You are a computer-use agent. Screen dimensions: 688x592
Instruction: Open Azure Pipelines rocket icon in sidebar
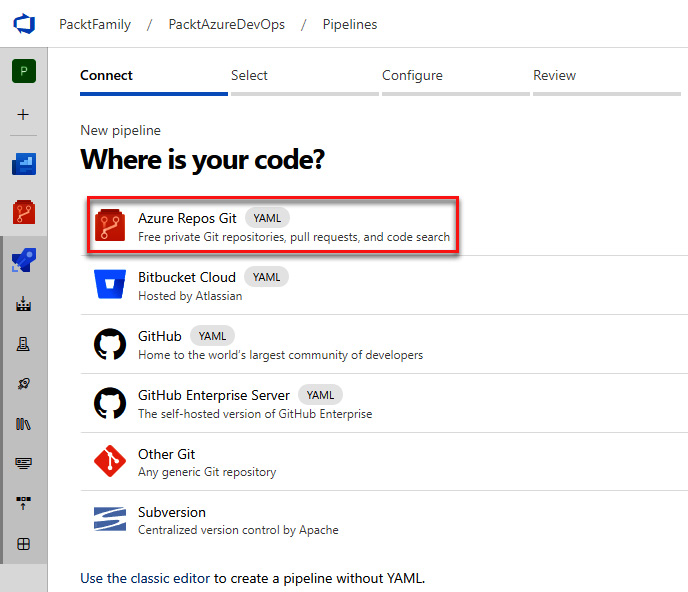click(24, 260)
